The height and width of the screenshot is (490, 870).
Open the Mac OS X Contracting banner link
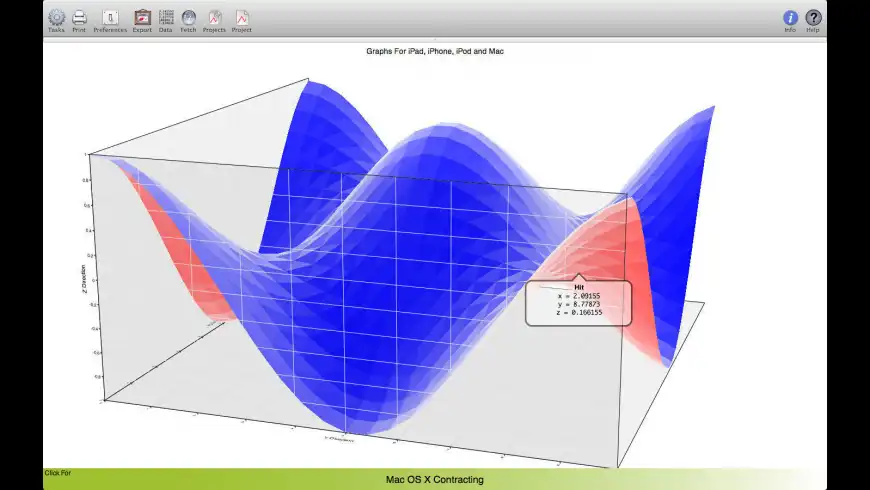435,479
